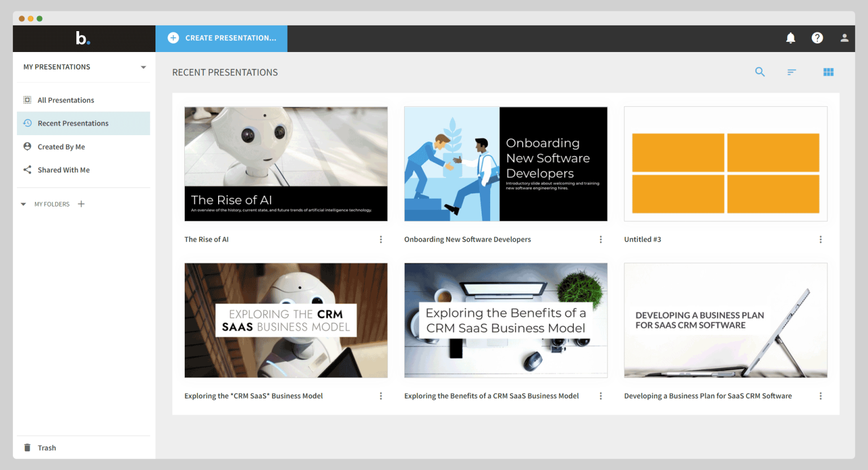Click the trash can icon near Trash

pyautogui.click(x=27, y=447)
